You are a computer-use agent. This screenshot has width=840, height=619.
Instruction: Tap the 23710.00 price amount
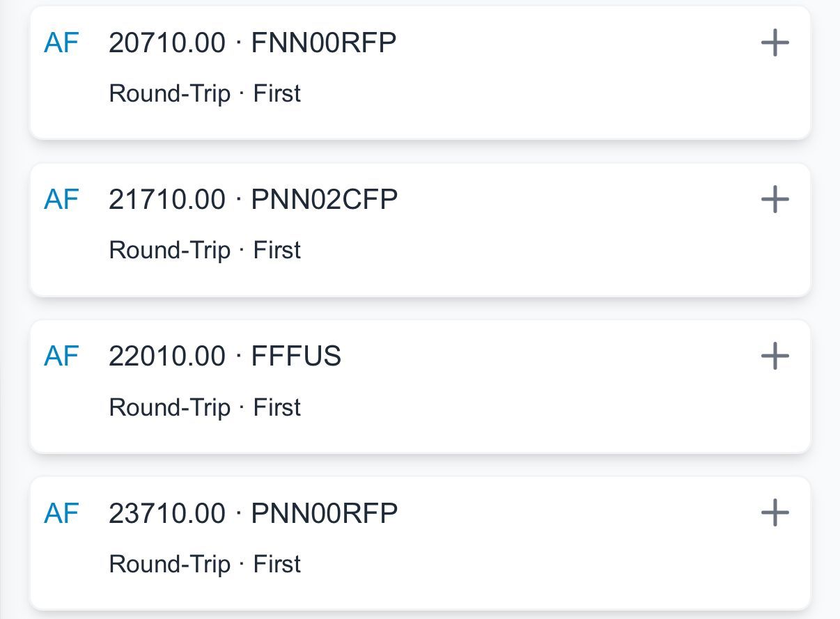[x=167, y=514]
